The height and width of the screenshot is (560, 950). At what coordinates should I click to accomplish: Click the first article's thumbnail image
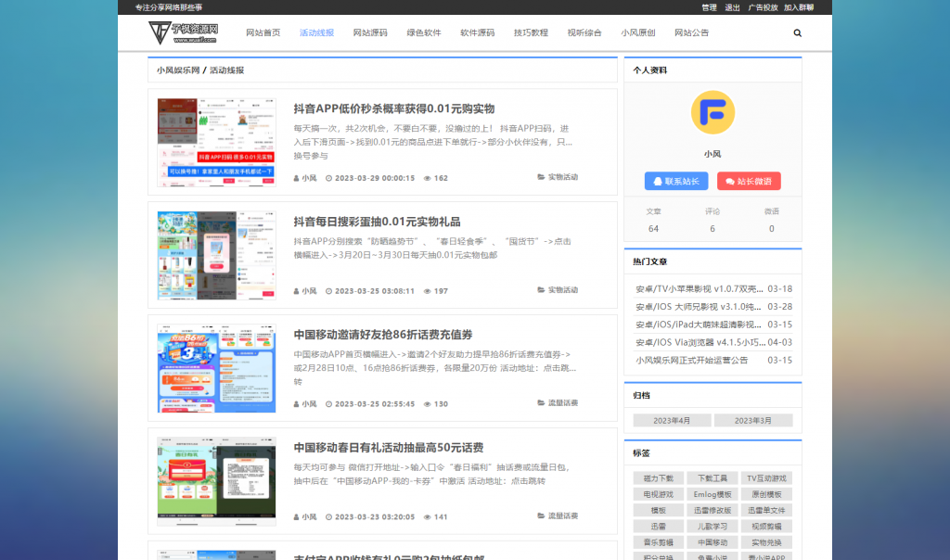pyautogui.click(x=215, y=142)
